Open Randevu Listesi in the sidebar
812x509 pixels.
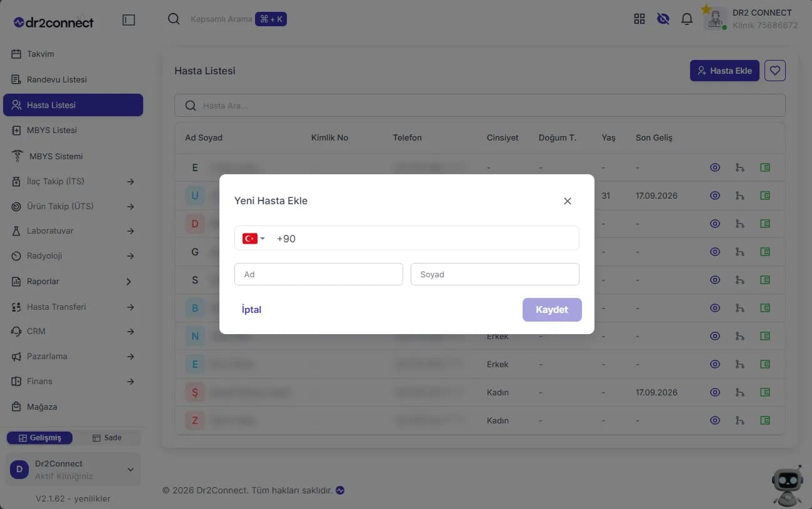tap(73, 79)
